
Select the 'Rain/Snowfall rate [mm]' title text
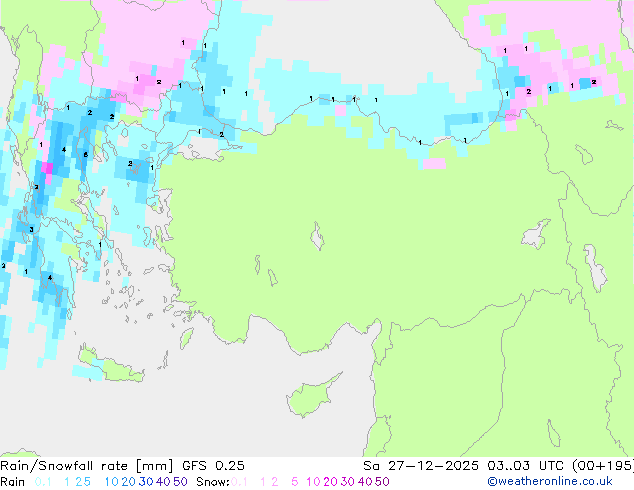(x=87, y=466)
